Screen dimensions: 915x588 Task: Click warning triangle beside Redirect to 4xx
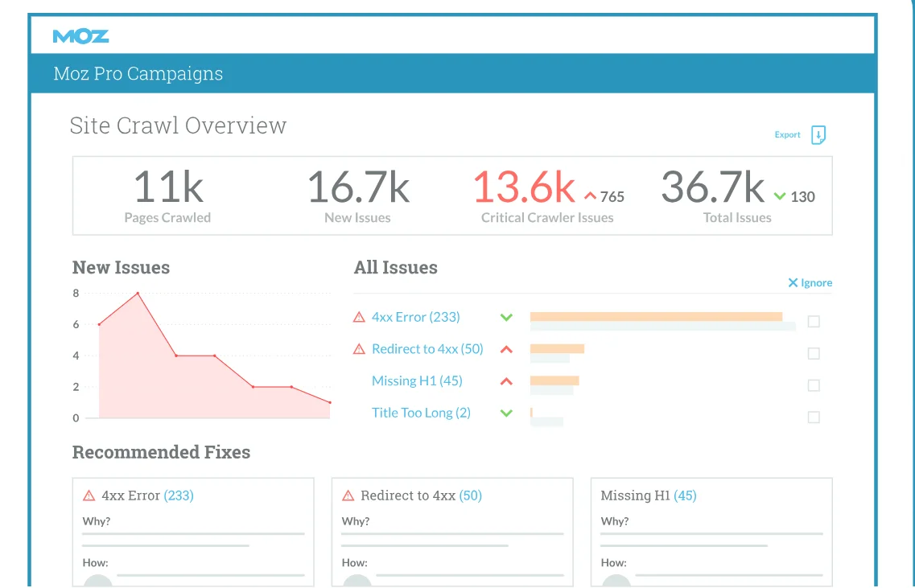click(359, 348)
